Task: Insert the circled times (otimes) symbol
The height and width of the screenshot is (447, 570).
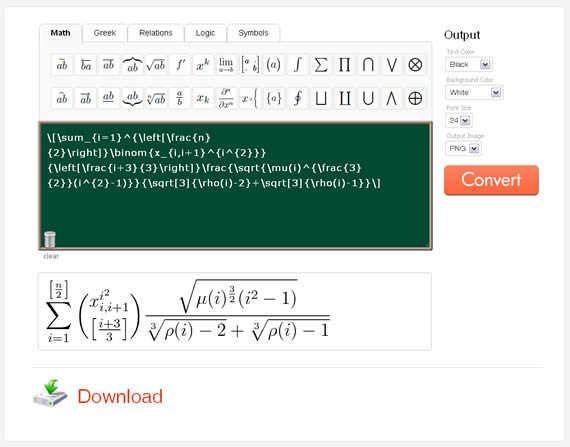Action: point(415,65)
